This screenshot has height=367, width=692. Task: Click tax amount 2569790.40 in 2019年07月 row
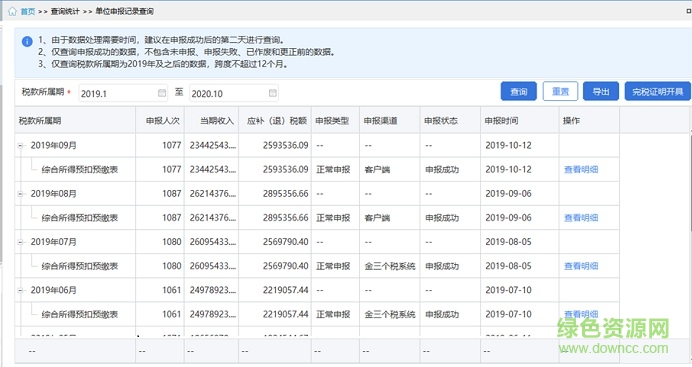coord(286,242)
